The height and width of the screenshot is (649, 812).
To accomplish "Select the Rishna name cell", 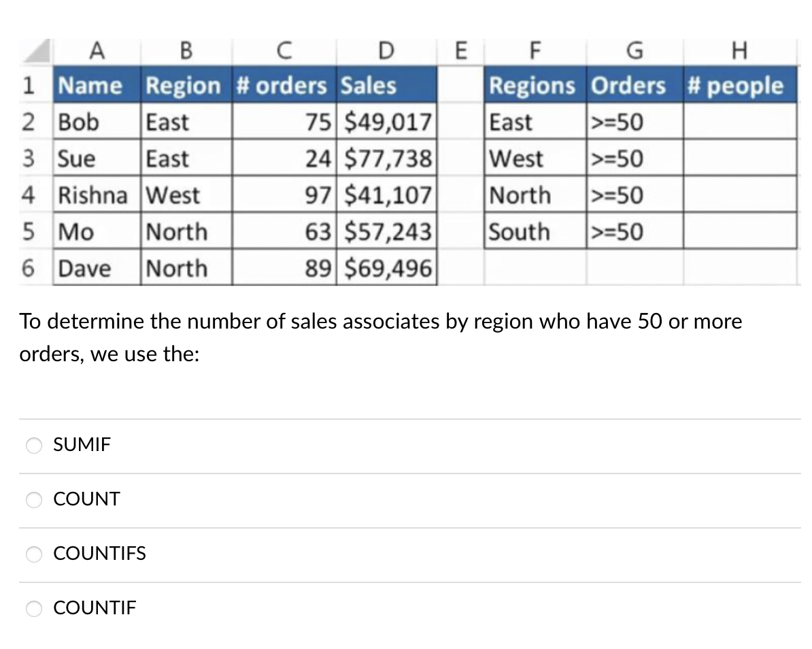I will click(98, 196).
